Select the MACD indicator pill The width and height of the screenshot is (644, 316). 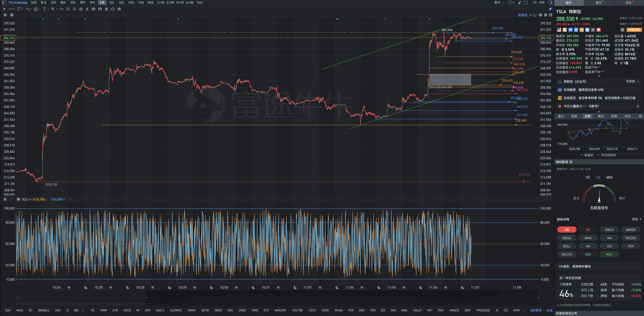609,230
